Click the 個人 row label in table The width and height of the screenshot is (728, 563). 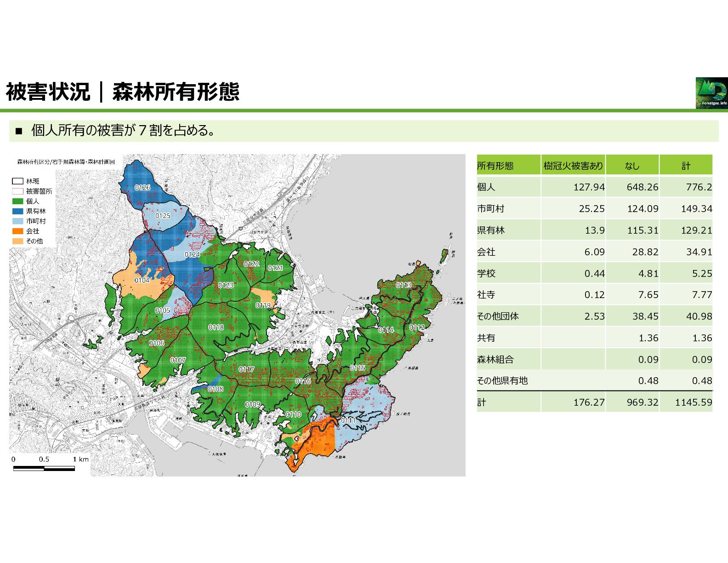pyautogui.click(x=486, y=187)
